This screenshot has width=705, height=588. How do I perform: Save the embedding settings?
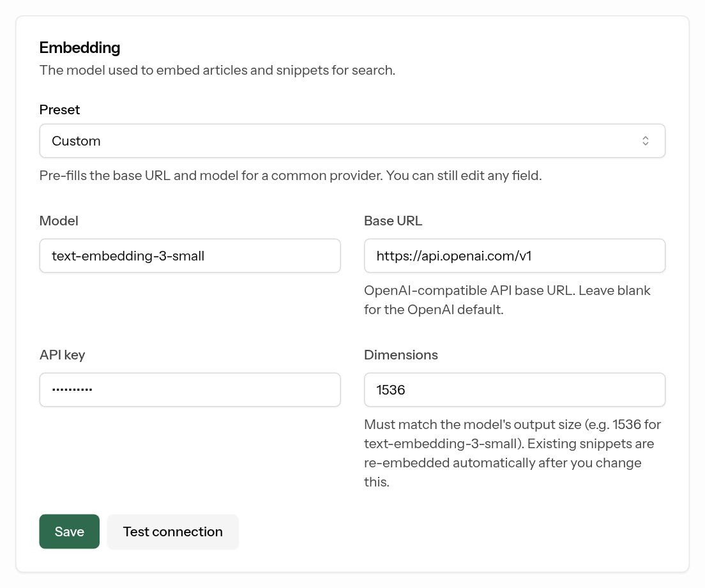point(69,531)
